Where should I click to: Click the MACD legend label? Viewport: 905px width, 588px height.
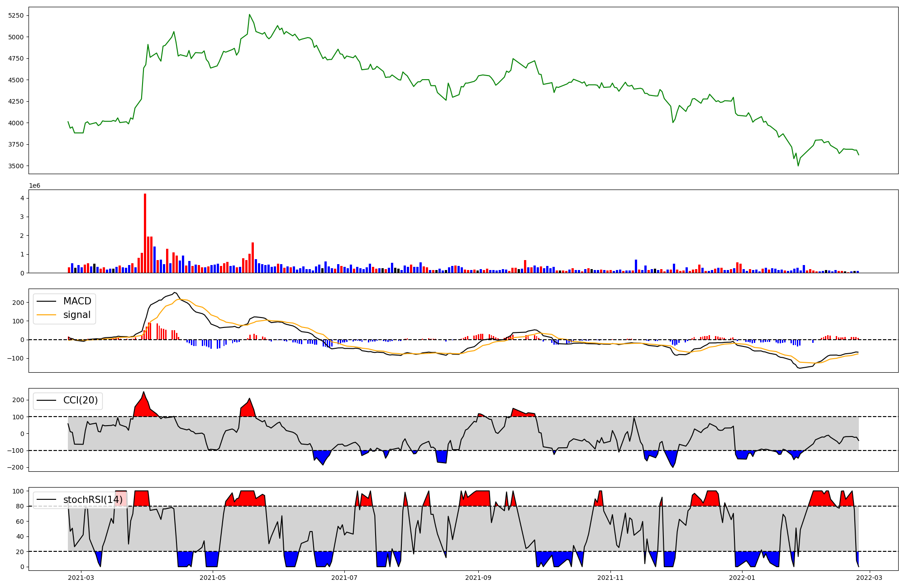click(x=77, y=301)
